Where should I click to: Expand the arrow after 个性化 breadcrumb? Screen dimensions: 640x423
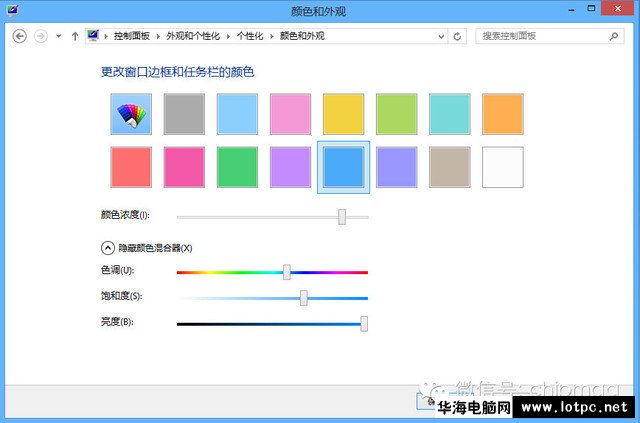pyautogui.click(x=271, y=36)
